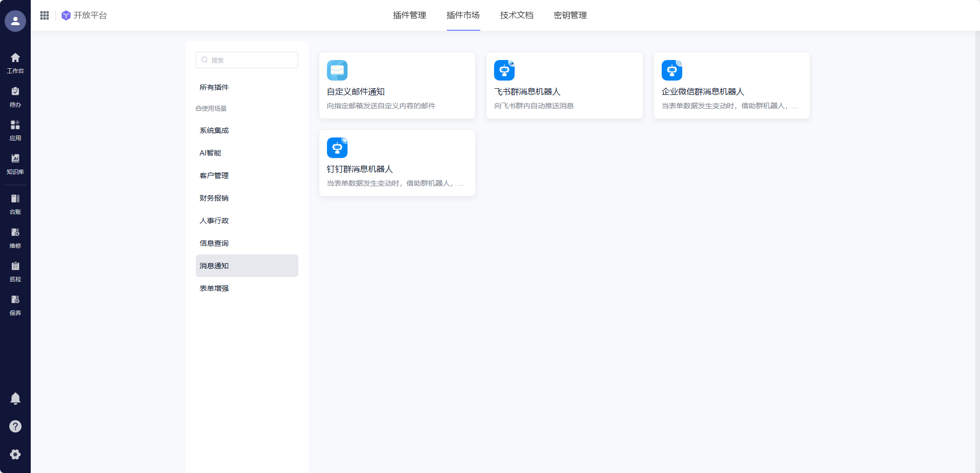Screen dimensions: 980x473
Task: Switch to the 技术文档 tab
Action: click(516, 15)
